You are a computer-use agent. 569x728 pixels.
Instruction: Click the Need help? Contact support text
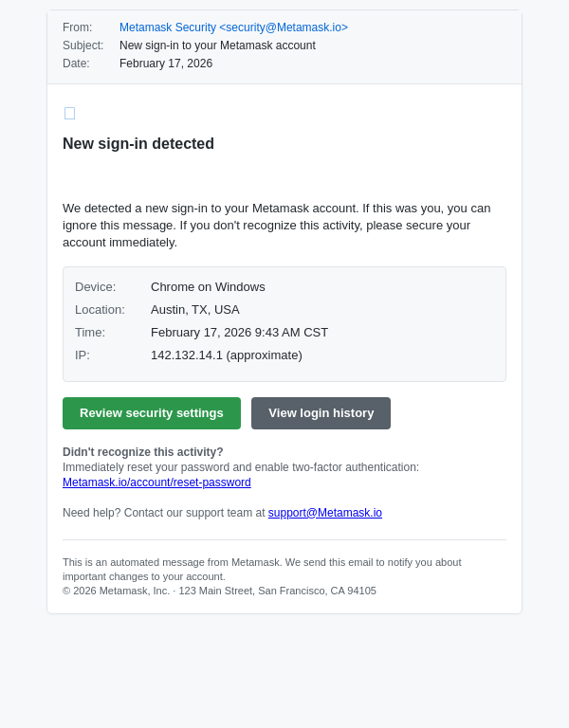(x=163, y=513)
